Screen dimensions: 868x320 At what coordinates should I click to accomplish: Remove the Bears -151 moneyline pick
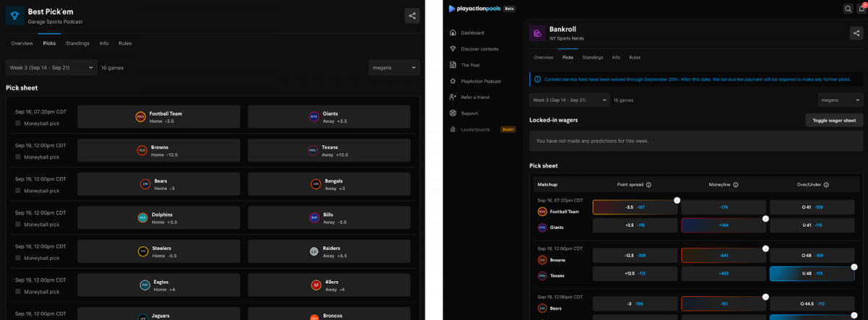coord(765,297)
